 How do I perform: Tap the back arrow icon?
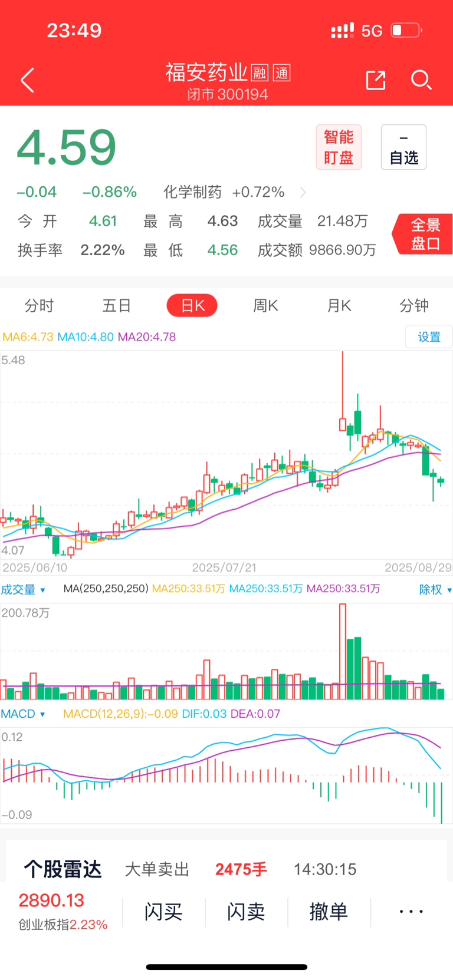coord(28,80)
